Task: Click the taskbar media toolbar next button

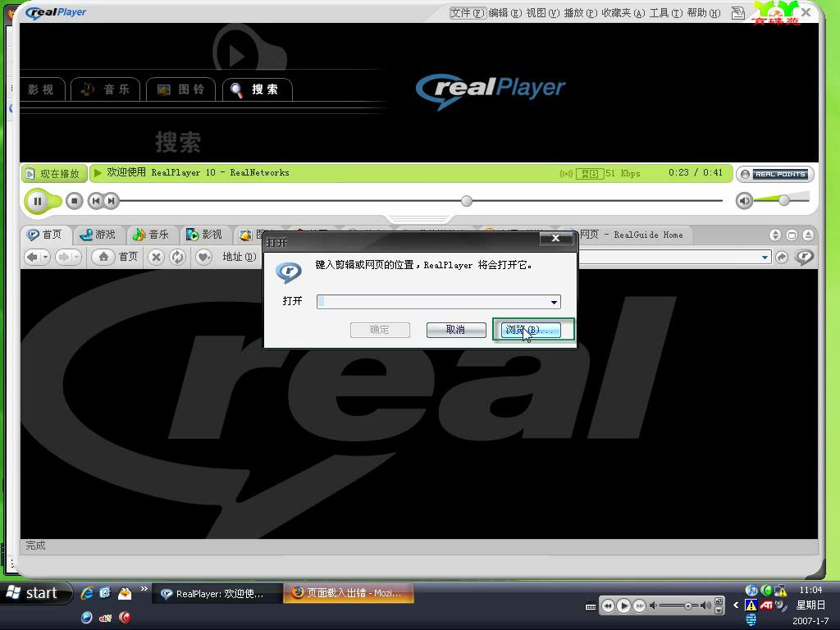Action: click(639, 606)
